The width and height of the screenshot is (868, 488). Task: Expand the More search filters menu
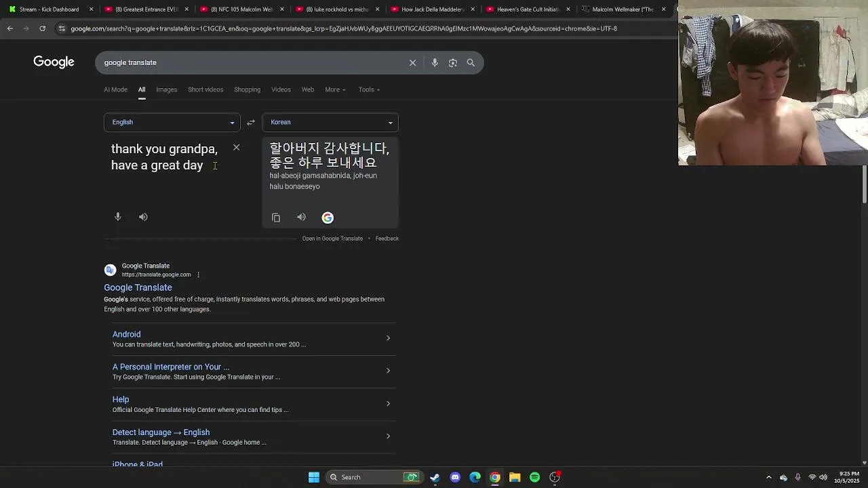(335, 89)
